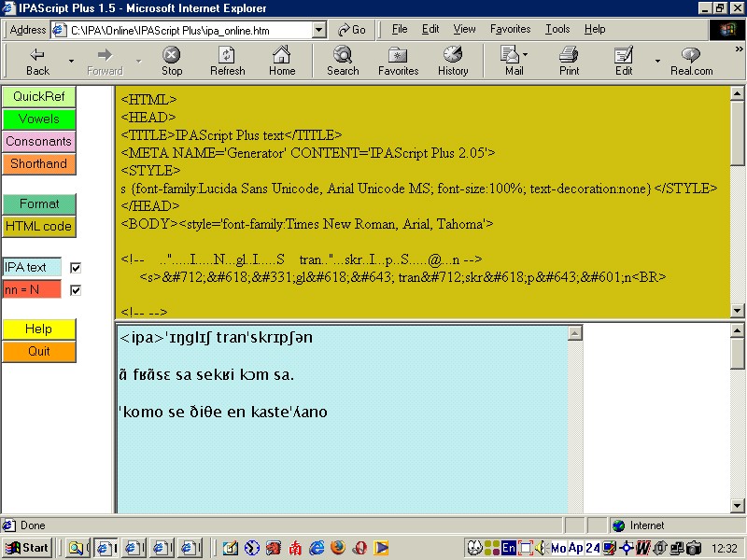
Task: Click the line 'komo se ðiθe en kaste'ʎano
Action: click(223, 412)
